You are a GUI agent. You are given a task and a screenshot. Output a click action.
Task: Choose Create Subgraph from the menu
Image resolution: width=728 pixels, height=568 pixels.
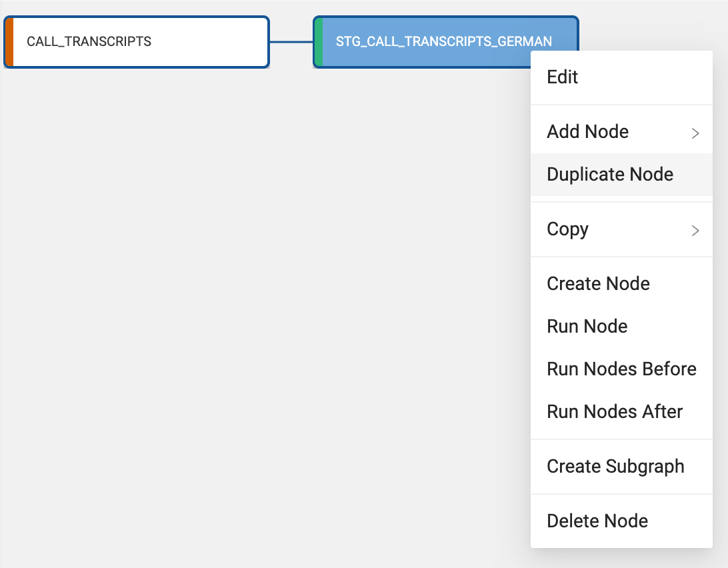click(615, 467)
